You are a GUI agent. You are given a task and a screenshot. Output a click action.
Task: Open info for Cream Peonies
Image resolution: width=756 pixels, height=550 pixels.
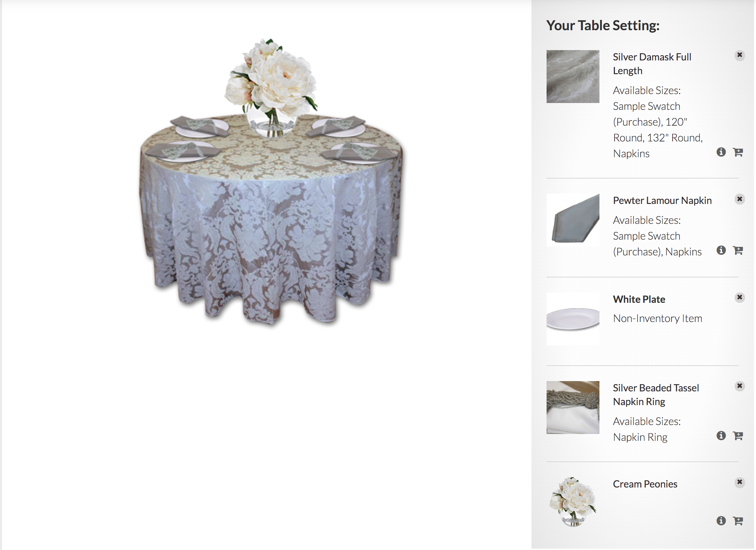tap(721, 521)
